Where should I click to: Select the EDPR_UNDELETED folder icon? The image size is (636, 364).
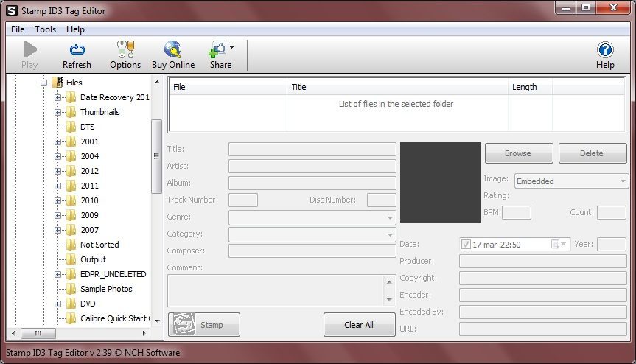click(71, 274)
